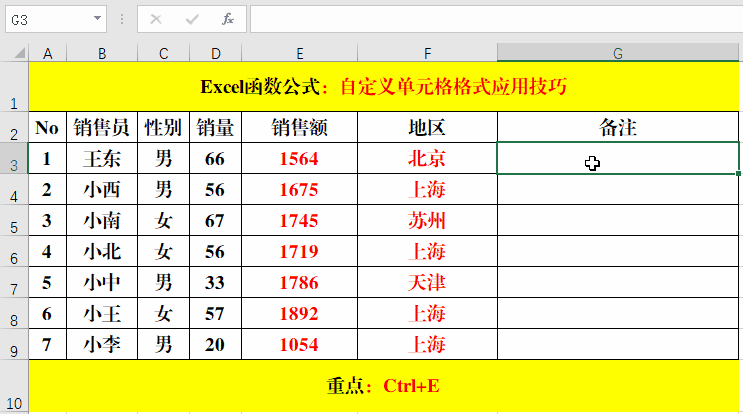Select sales amount cell '1892'
The image size is (743, 414).
[x=299, y=313]
